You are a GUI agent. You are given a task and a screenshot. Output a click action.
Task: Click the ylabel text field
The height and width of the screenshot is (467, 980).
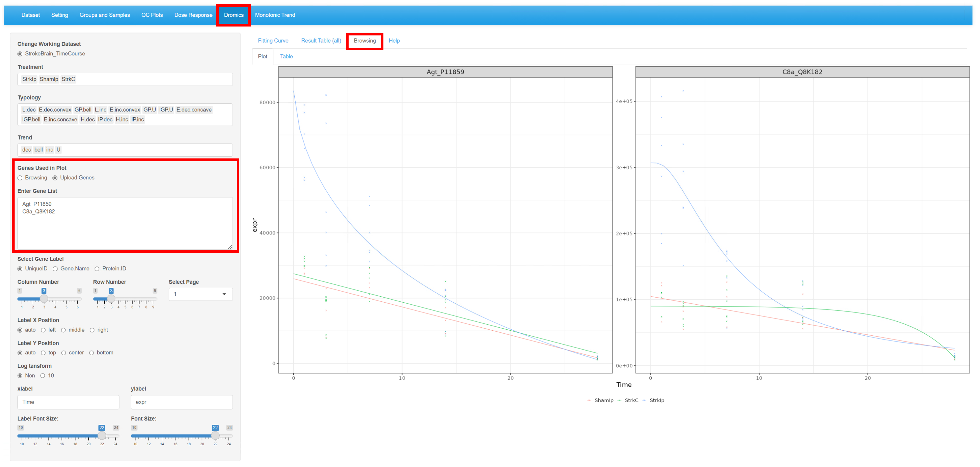(x=182, y=402)
